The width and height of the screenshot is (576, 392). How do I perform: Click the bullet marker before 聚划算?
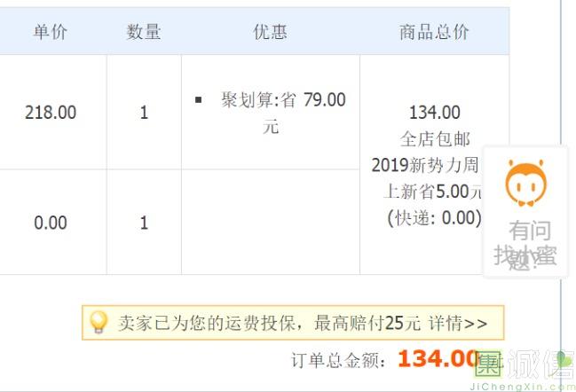click(x=199, y=100)
